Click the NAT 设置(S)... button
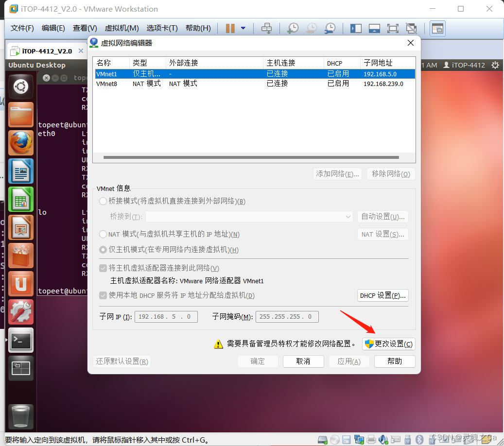Image resolution: width=504 pixels, height=446 pixels. coord(383,234)
